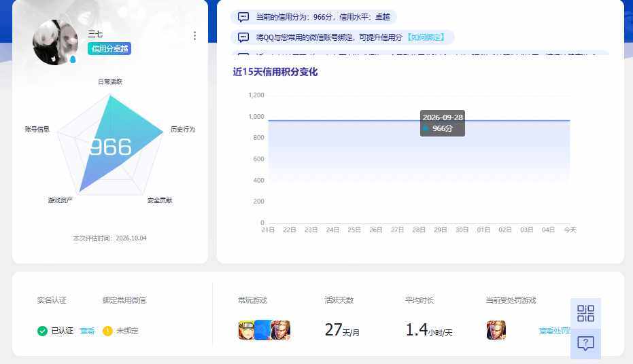The image size is (633, 364).
Task: Click the 25日 date on chart axis
Action: click(354, 230)
